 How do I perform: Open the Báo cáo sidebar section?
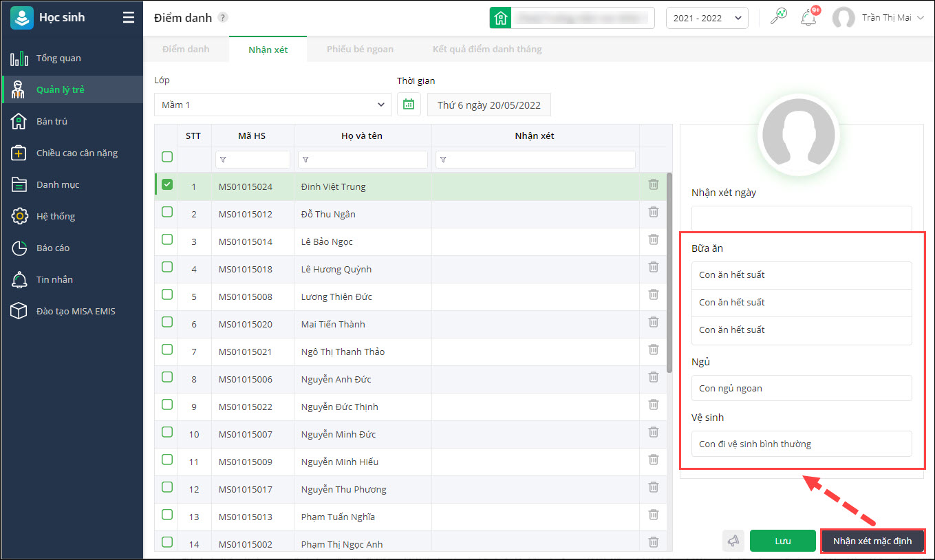(53, 248)
